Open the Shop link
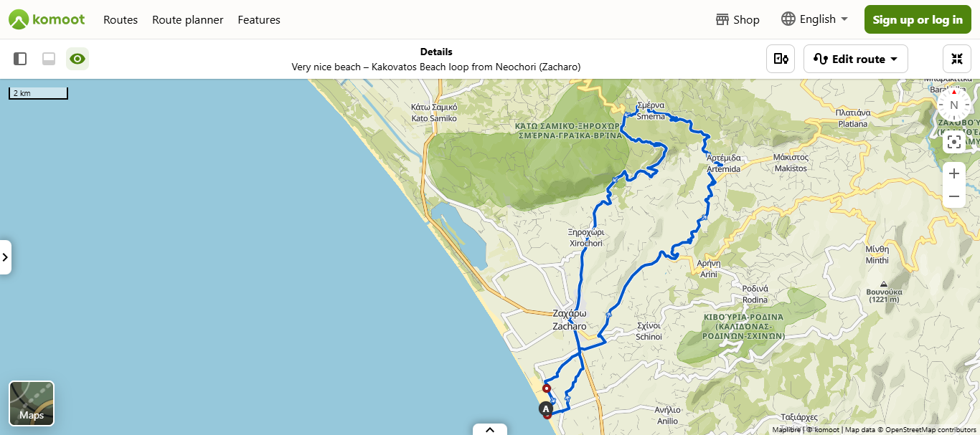 [738, 19]
